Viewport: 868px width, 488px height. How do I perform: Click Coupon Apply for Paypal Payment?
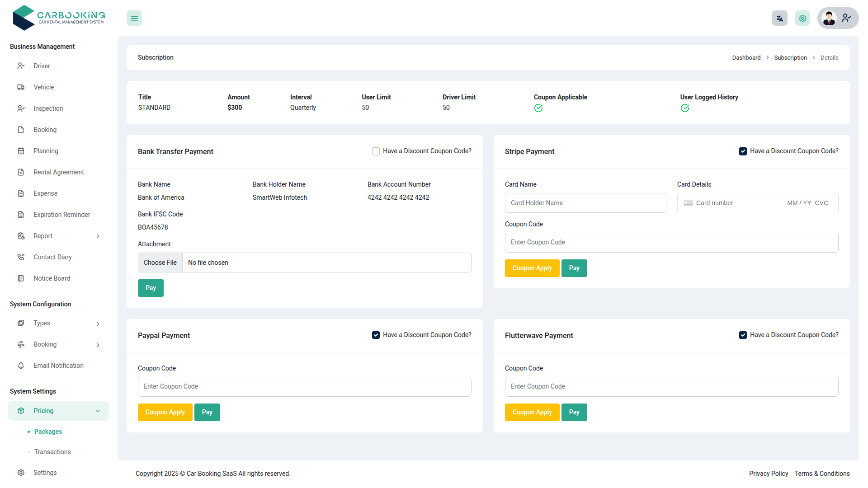(165, 412)
